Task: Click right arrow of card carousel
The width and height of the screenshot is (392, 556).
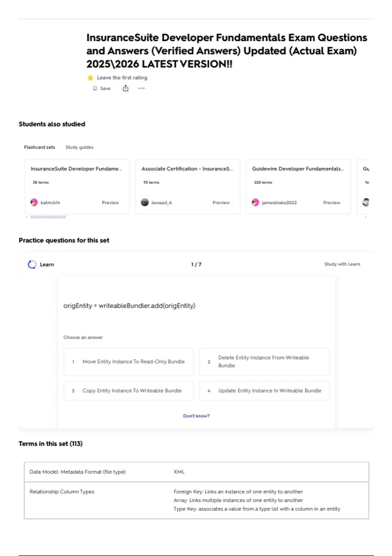Action: [366, 217]
